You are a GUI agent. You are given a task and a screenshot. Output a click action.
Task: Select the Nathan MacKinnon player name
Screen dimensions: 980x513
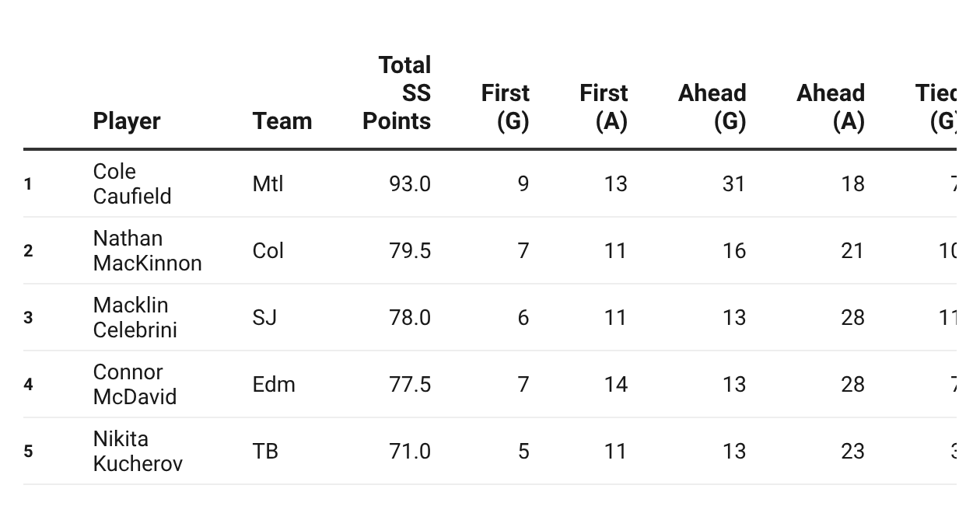coord(147,251)
